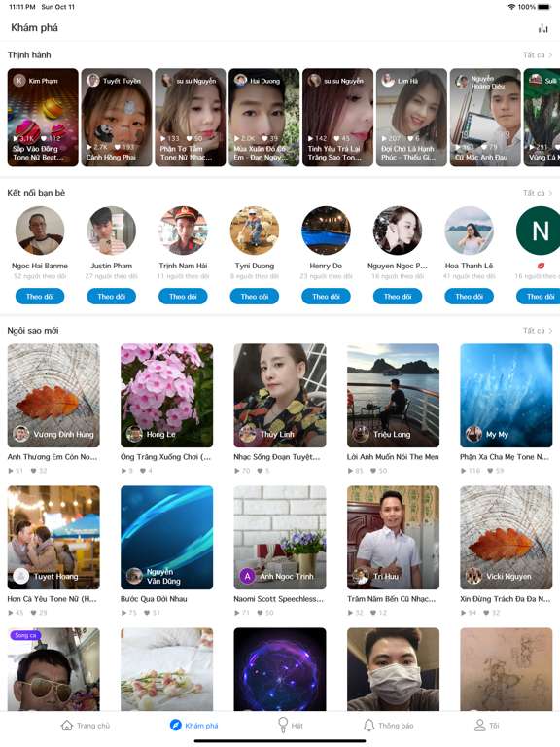Switch to Trang chủ tab
Viewport: 560px width, 747px height.
click(86, 725)
